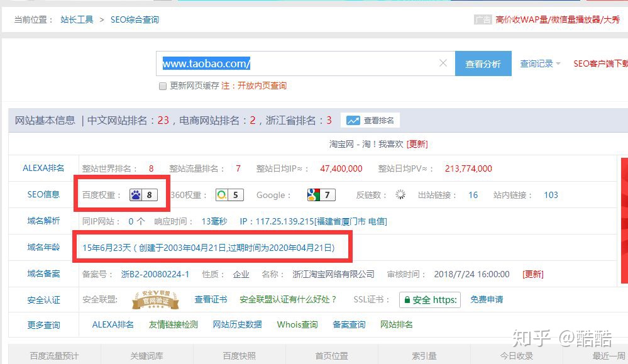Open the 安全认证 row label link

click(43, 300)
